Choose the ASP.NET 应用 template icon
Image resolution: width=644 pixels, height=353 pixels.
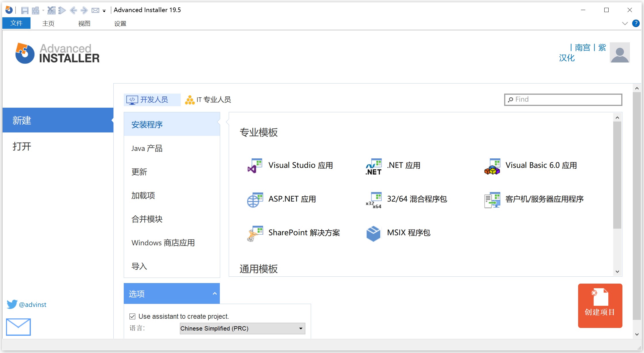[x=255, y=200]
